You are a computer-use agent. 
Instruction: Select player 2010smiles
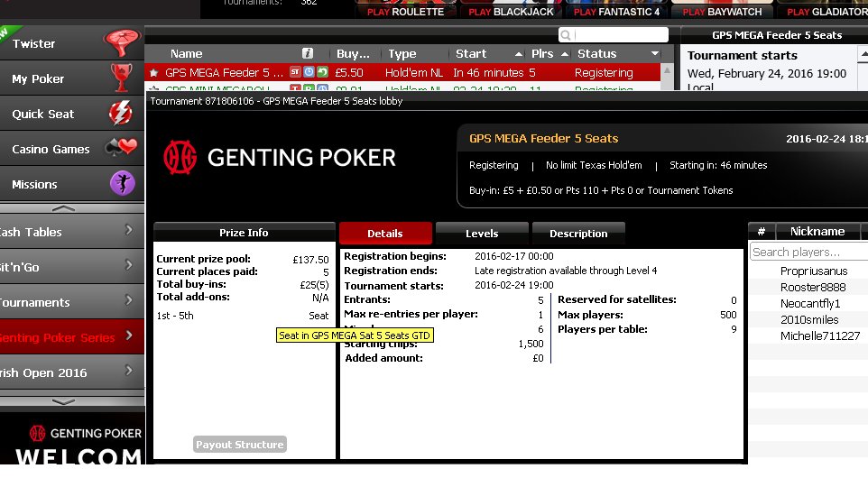(x=808, y=319)
